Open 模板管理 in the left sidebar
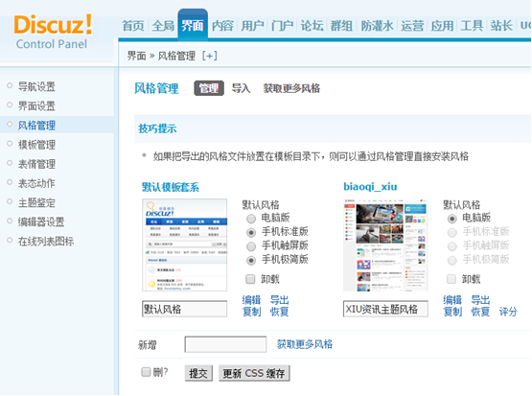 point(36,145)
